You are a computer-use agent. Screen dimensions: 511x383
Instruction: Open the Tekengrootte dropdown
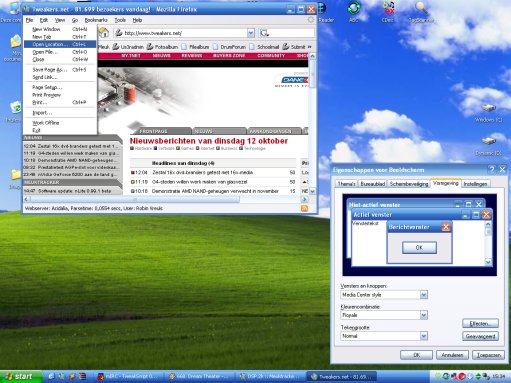pyautogui.click(x=424, y=336)
